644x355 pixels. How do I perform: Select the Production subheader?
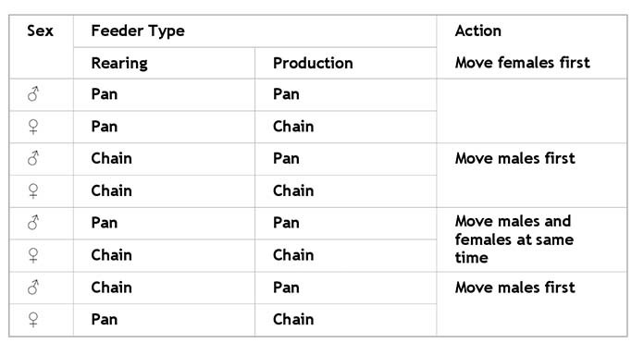click(313, 63)
